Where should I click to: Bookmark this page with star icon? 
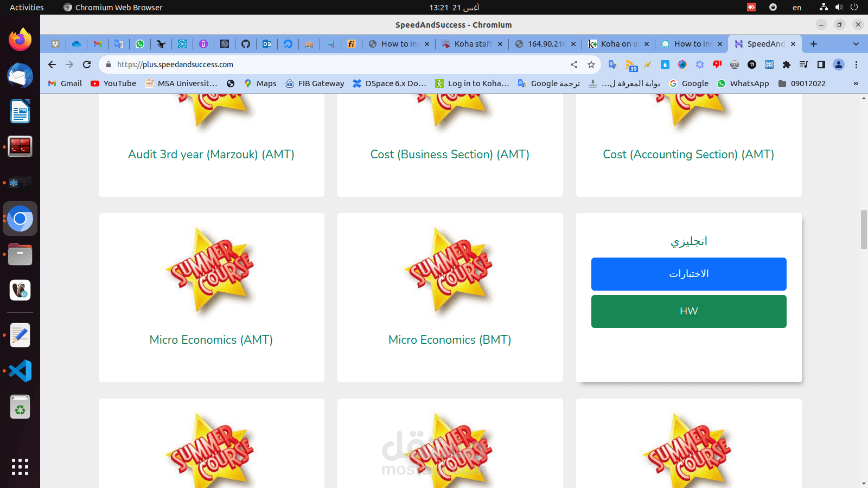[591, 65]
